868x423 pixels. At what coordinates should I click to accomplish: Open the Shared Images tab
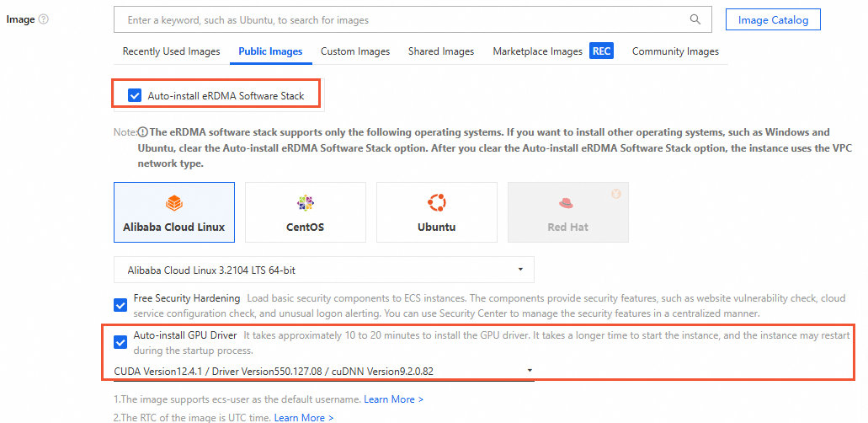coord(441,51)
